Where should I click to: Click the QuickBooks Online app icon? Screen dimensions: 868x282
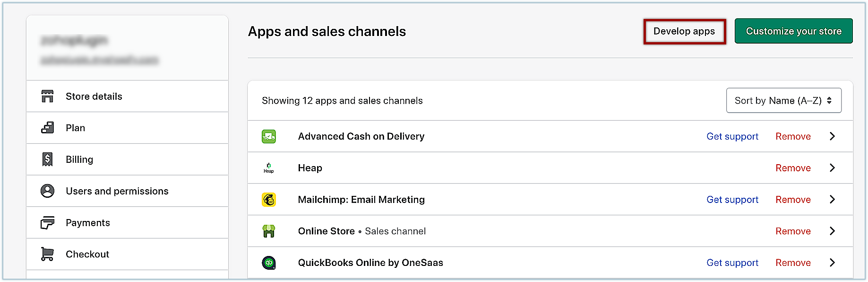(x=269, y=263)
